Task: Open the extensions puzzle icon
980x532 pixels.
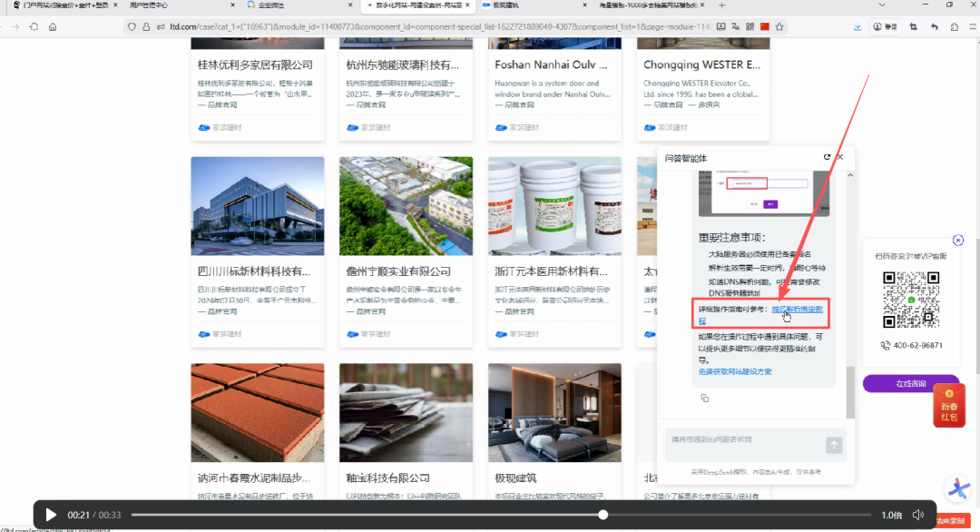Action: point(954,27)
